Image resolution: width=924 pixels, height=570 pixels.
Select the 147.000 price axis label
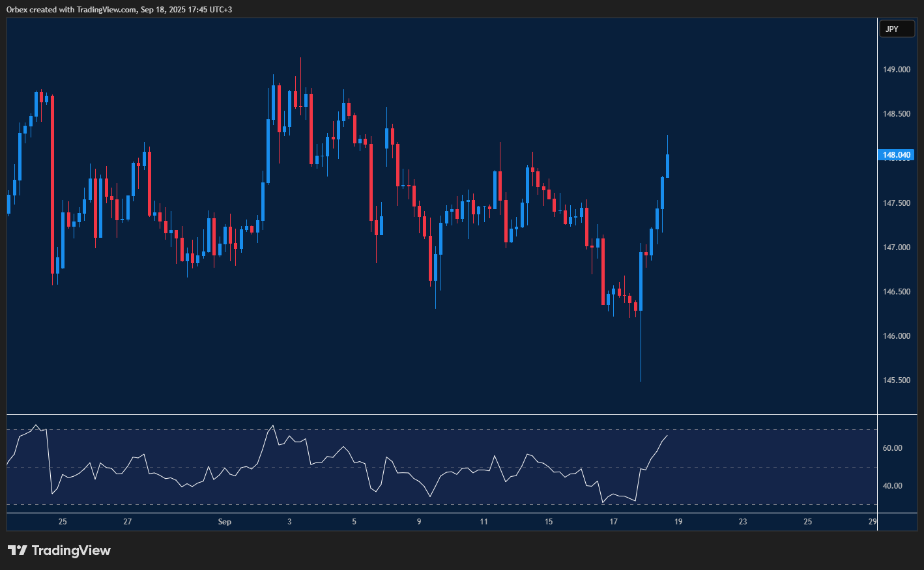click(897, 248)
